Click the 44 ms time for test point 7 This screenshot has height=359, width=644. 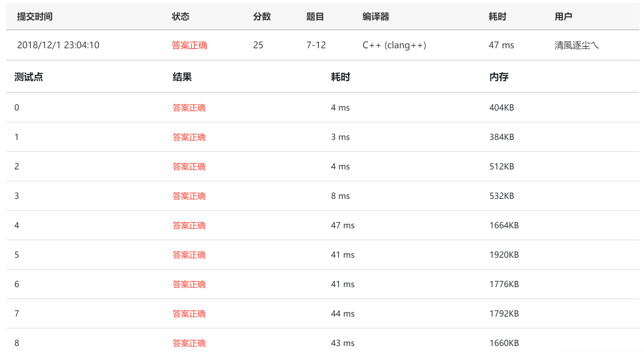click(x=343, y=314)
